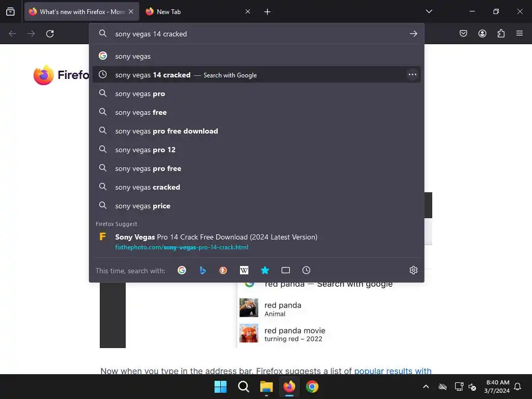Image resolution: width=532 pixels, height=399 pixels.
Task: Select 'sony vegas pro free' suggestion
Action: point(257,168)
